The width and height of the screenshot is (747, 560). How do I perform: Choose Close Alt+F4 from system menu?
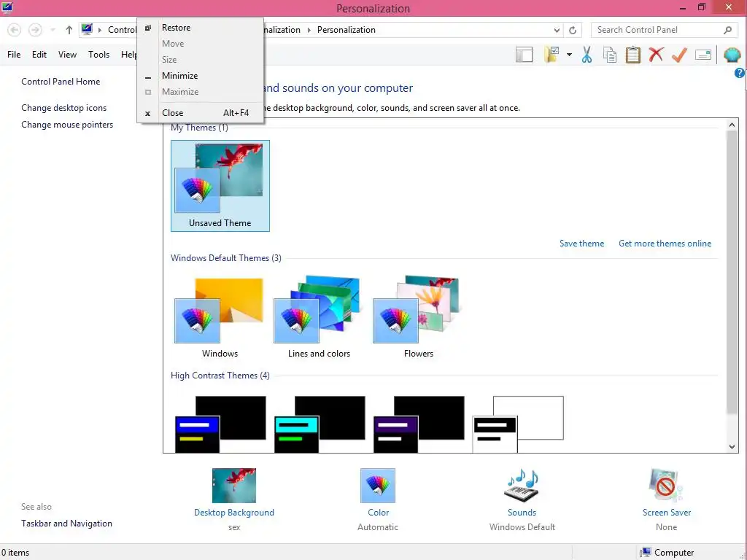point(200,113)
